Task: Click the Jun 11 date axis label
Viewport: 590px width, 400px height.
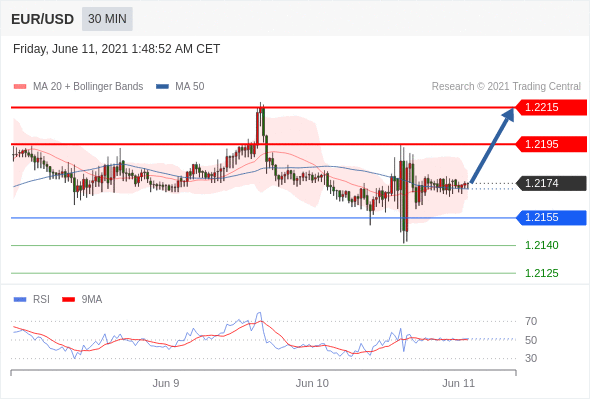Action: [459, 383]
